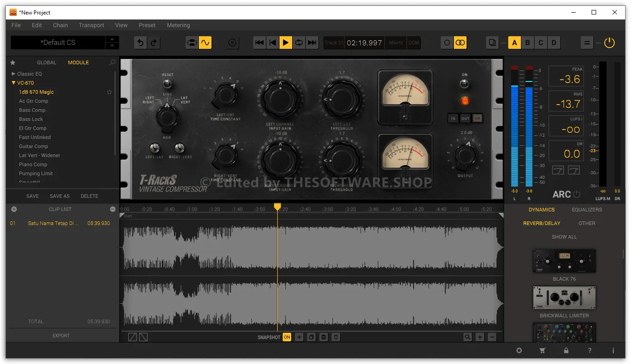631x364 pixels.
Task: Flip the RESET toggle switch
Action: tap(168, 83)
